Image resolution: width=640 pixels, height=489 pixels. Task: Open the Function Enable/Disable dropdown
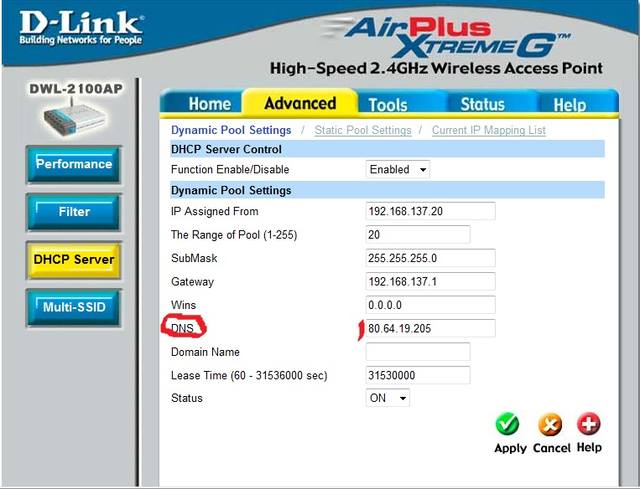coord(398,169)
